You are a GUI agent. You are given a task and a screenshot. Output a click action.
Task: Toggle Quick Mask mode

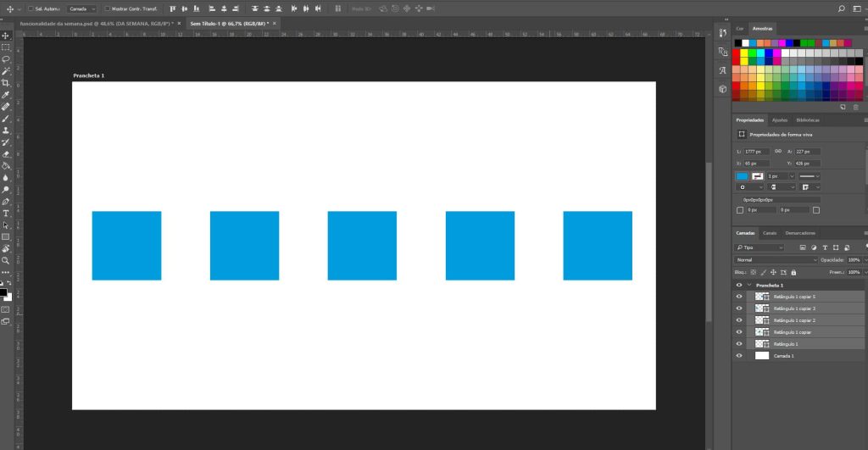pyautogui.click(x=6, y=310)
